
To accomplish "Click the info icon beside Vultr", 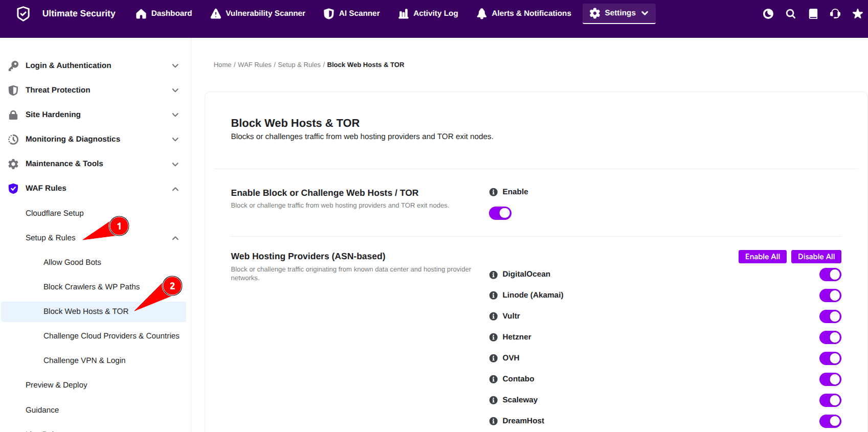I will 494,316.
